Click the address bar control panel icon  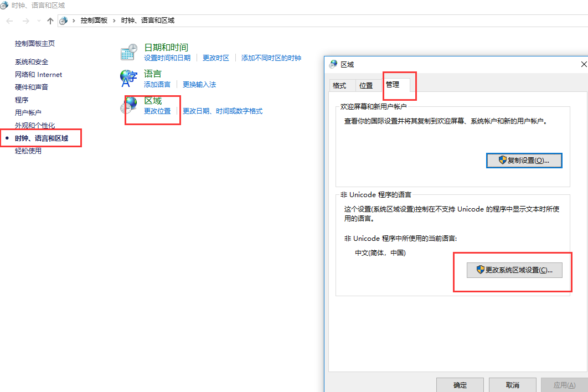point(64,20)
